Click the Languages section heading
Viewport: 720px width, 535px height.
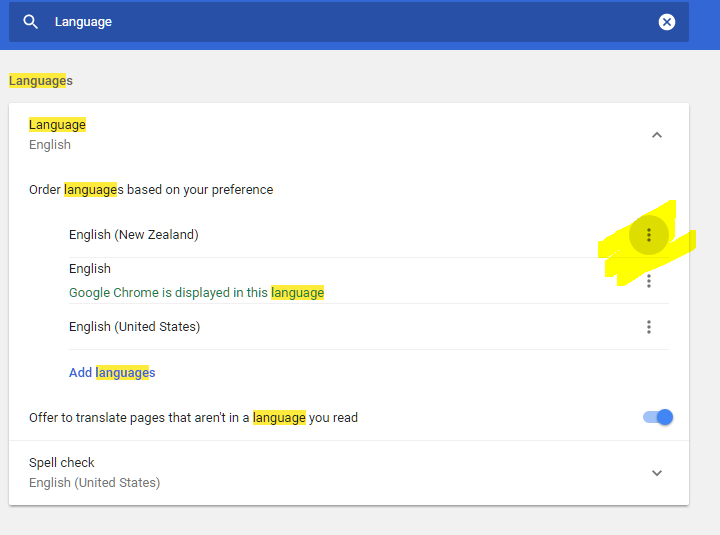pos(41,80)
